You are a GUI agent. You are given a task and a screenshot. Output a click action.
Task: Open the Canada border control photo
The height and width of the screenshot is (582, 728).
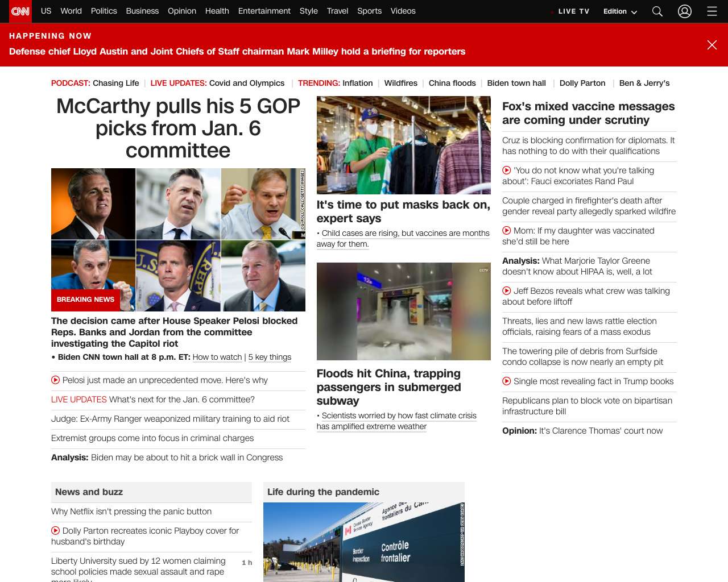pyautogui.click(x=364, y=542)
